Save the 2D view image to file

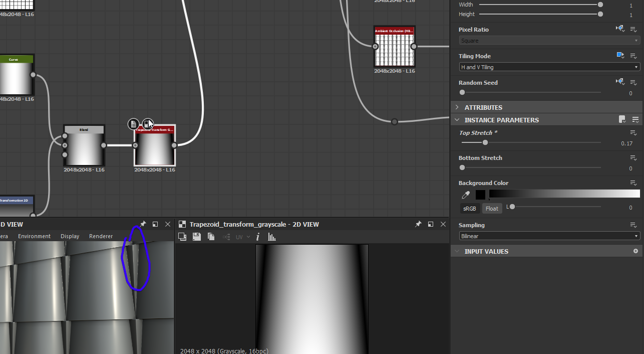point(197,237)
